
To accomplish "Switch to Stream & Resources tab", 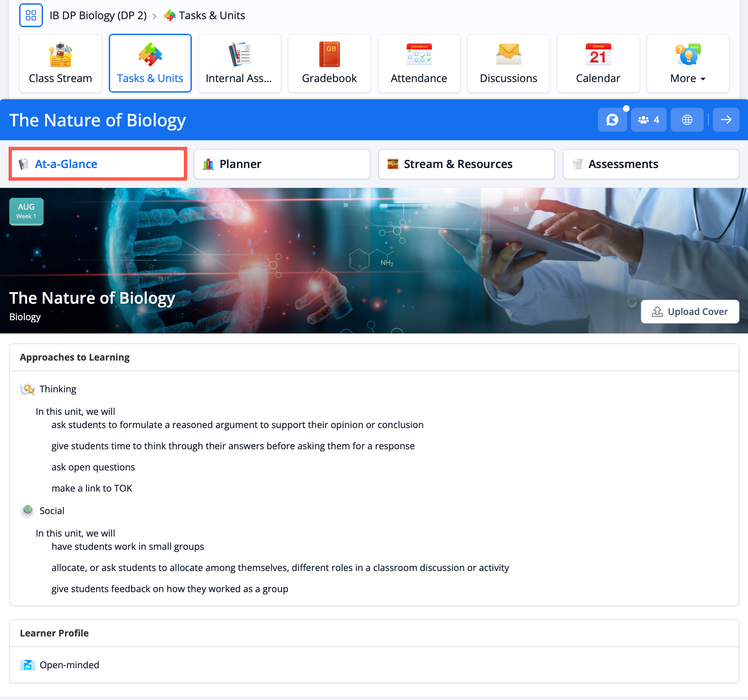I will click(466, 164).
